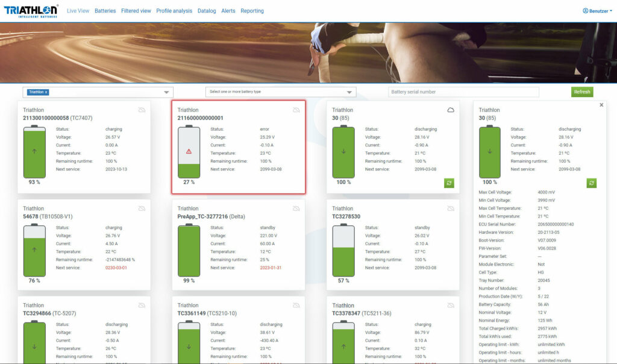Select PreApp_TC-3277216 (Delta) title
Image resolution: width=617 pixels, height=364 pixels.
coord(211,216)
